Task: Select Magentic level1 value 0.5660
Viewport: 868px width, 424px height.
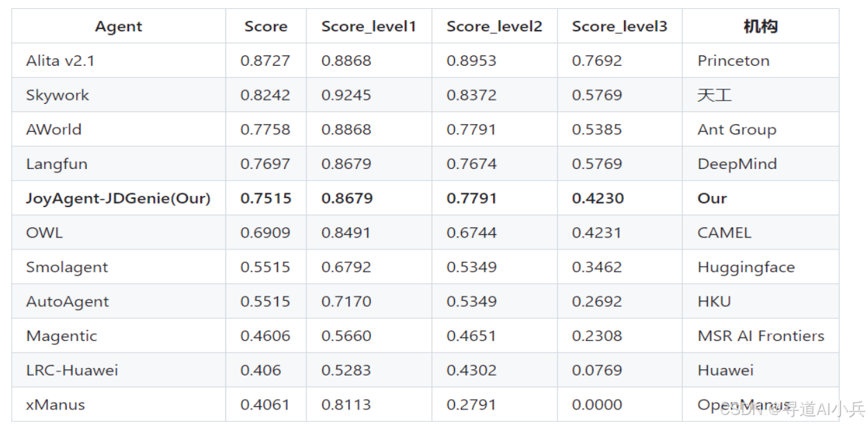Action: point(347,336)
